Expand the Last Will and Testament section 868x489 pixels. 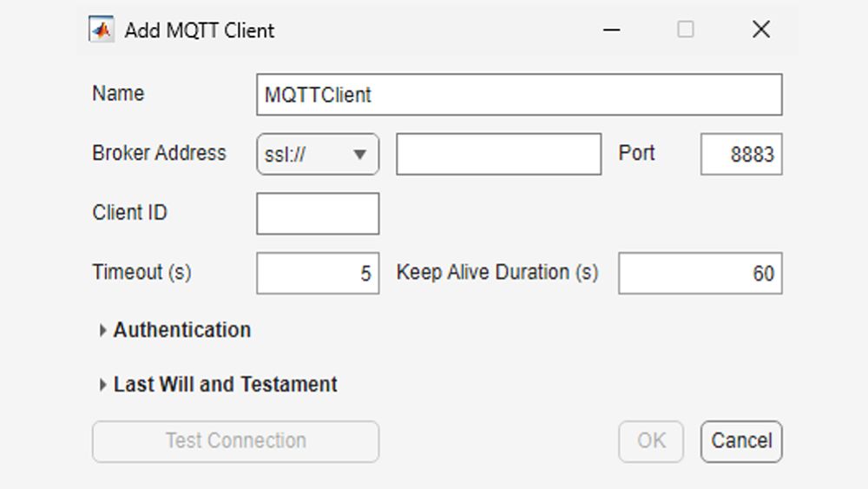[x=225, y=384]
